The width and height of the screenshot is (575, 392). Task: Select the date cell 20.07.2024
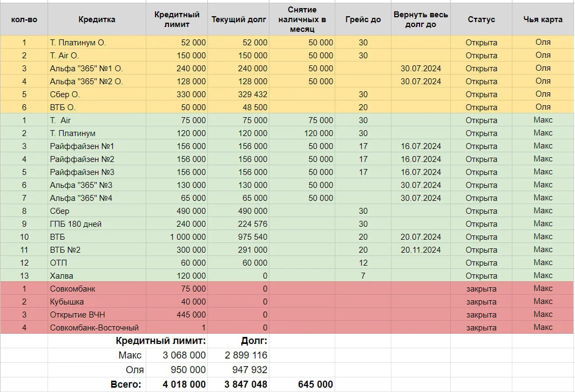point(421,237)
